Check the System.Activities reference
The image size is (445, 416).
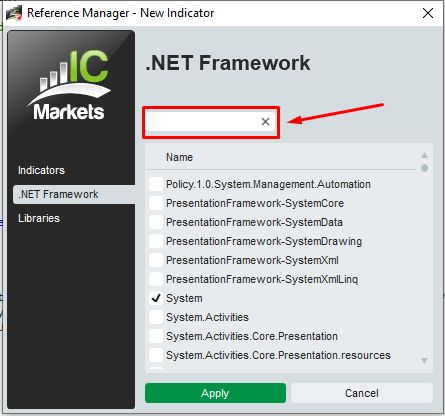[x=156, y=317]
